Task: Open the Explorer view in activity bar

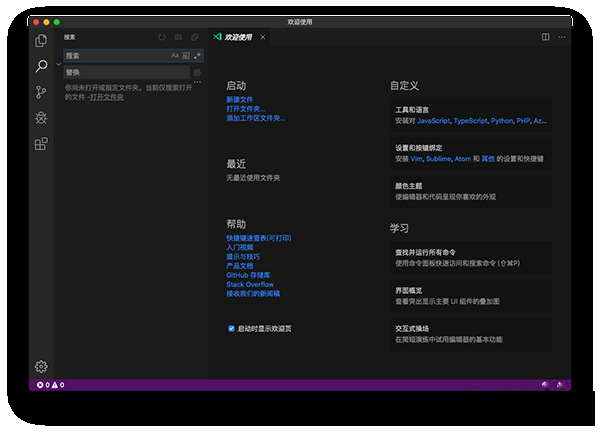Action: click(41, 41)
